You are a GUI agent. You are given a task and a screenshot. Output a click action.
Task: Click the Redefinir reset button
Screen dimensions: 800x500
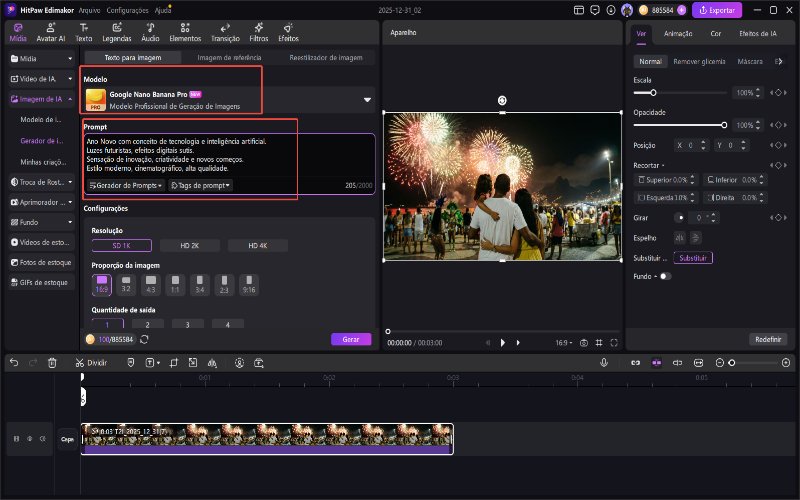[768, 339]
